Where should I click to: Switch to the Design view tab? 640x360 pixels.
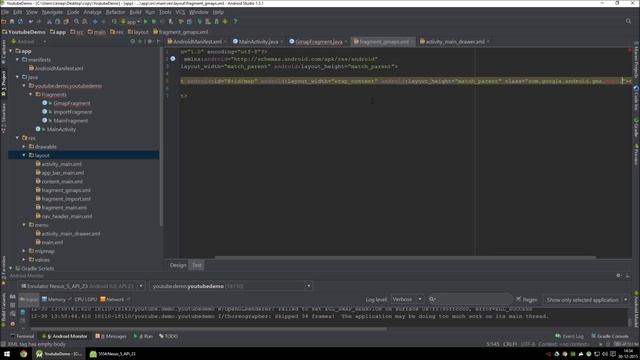point(178,265)
